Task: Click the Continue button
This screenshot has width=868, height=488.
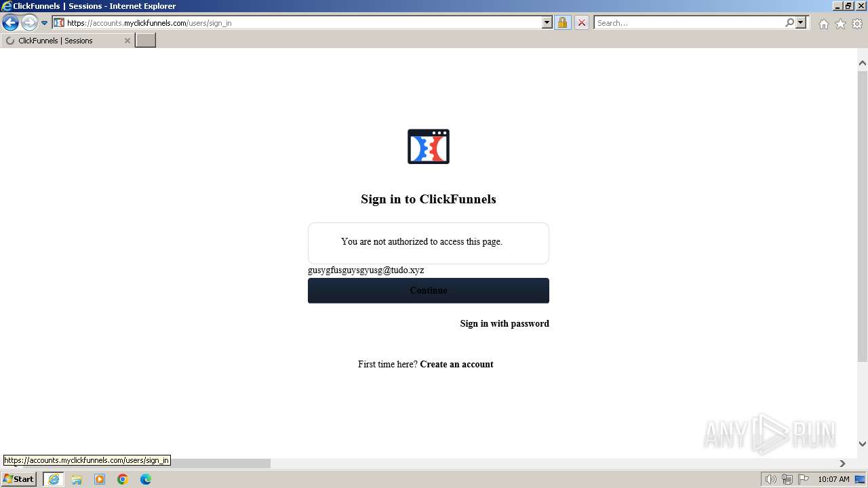Action: click(x=429, y=290)
